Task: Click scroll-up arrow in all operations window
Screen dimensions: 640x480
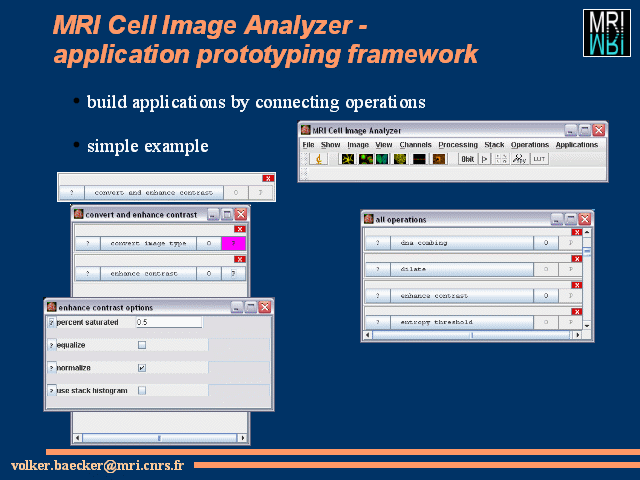Action: click(587, 232)
